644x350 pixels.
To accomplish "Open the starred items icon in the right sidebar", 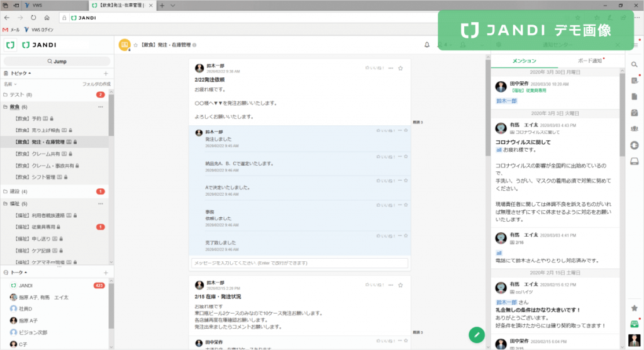I will click(635, 308).
